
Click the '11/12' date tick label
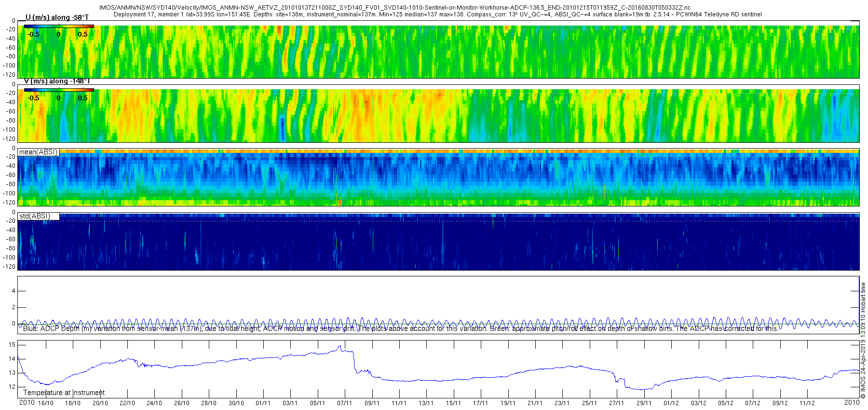point(807,403)
